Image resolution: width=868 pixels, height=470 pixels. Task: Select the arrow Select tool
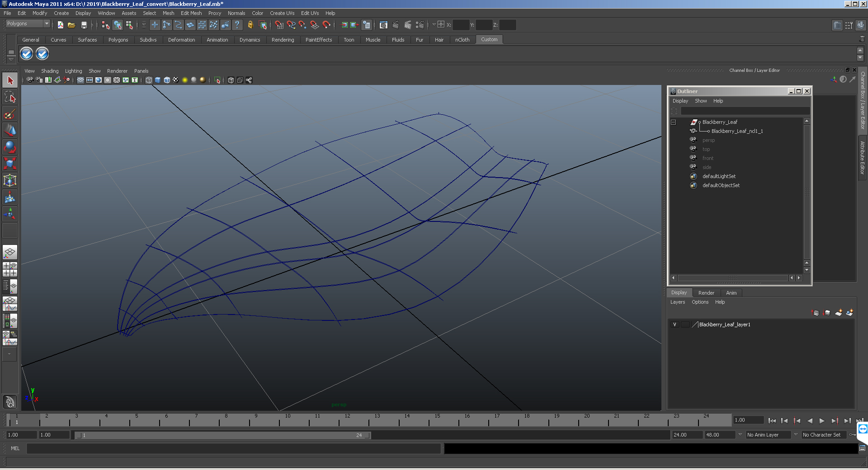(10, 80)
